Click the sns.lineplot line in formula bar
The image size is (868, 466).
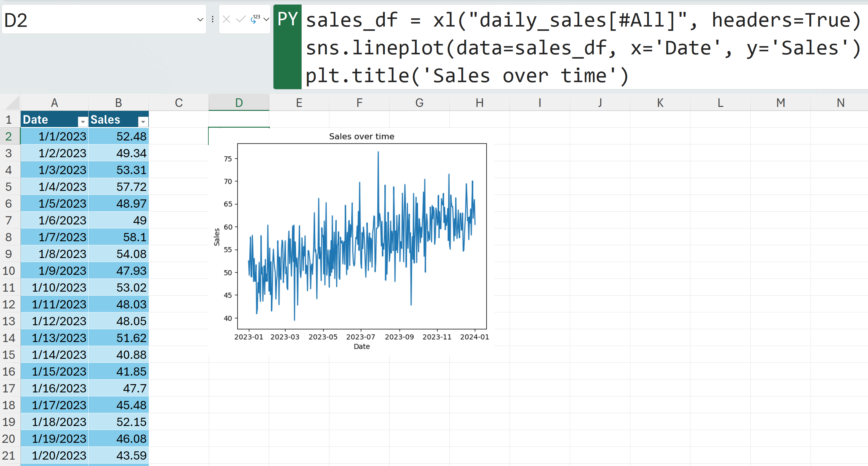tap(583, 48)
